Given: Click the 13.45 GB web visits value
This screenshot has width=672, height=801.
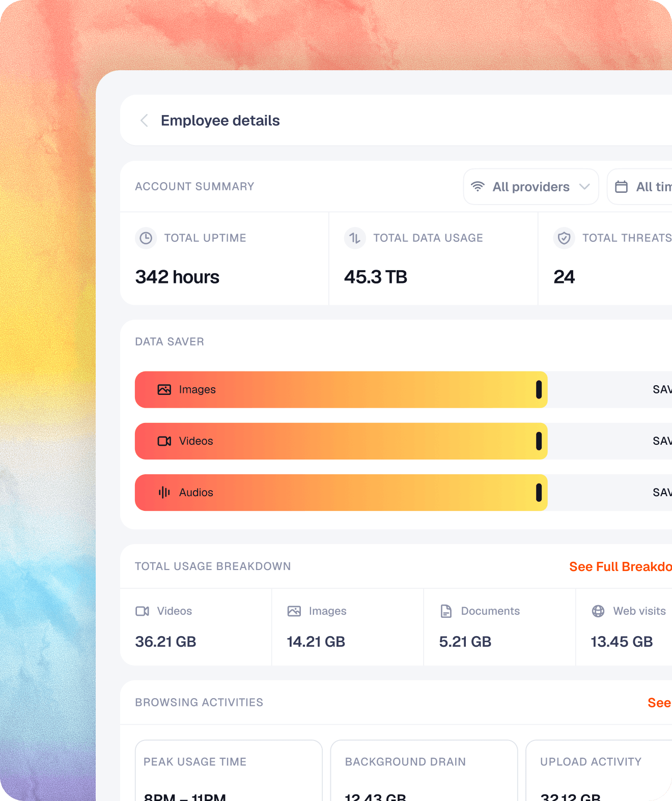Looking at the screenshot, I should pyautogui.click(x=622, y=642).
